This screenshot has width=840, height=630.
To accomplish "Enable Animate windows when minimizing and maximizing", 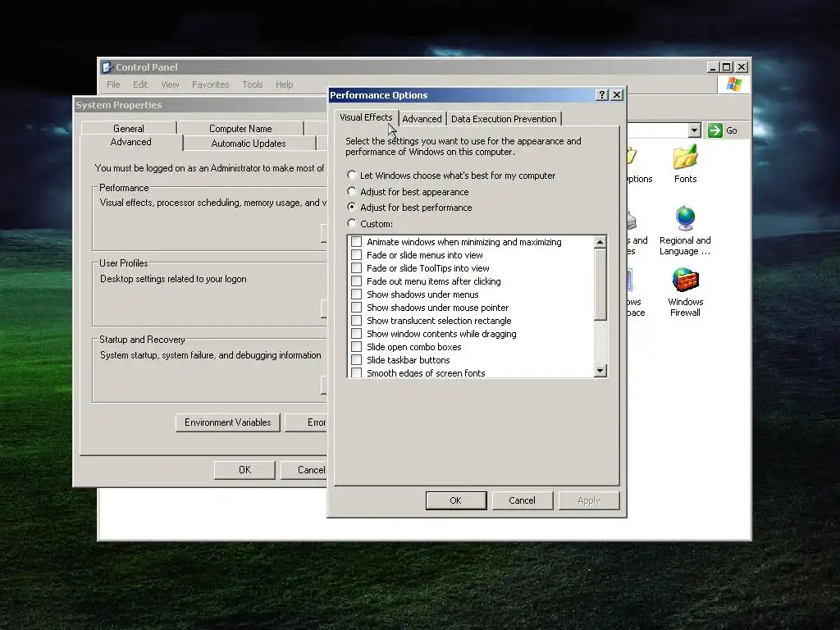I will coord(356,242).
